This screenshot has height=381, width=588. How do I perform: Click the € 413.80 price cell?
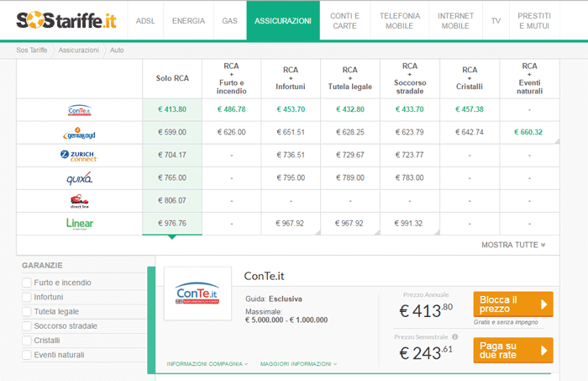[172, 109]
